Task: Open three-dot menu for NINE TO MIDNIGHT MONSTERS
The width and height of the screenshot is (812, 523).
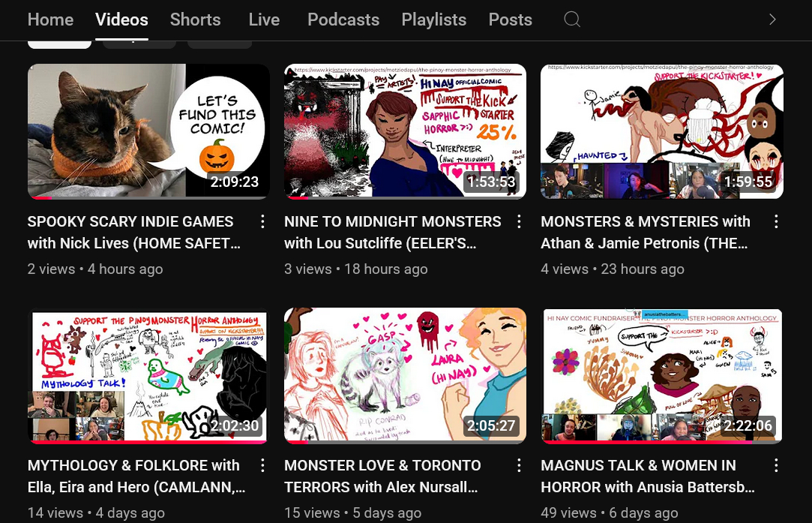Action: 519,221
